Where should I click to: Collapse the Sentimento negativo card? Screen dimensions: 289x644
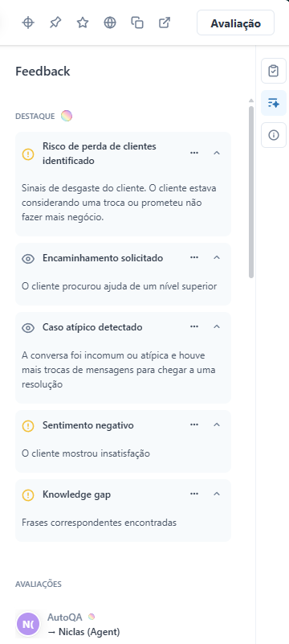click(x=217, y=425)
